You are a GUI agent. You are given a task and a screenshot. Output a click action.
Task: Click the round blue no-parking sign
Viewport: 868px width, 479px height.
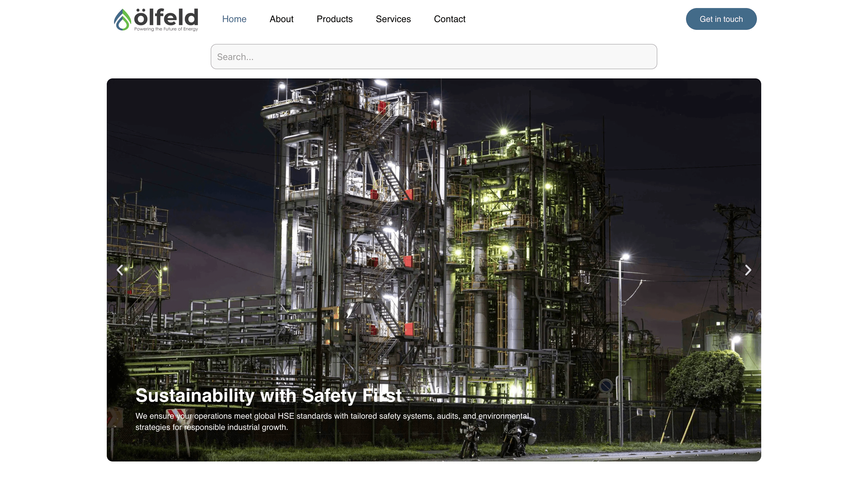(x=606, y=386)
